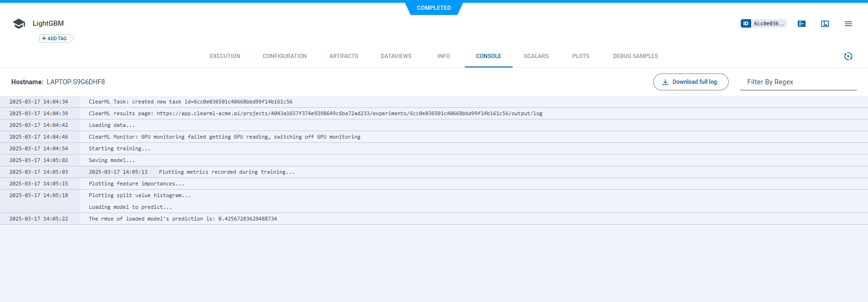Image resolution: width=868 pixels, height=302 pixels.
Task: Select the DATAVIEWS tab
Action: tap(396, 56)
